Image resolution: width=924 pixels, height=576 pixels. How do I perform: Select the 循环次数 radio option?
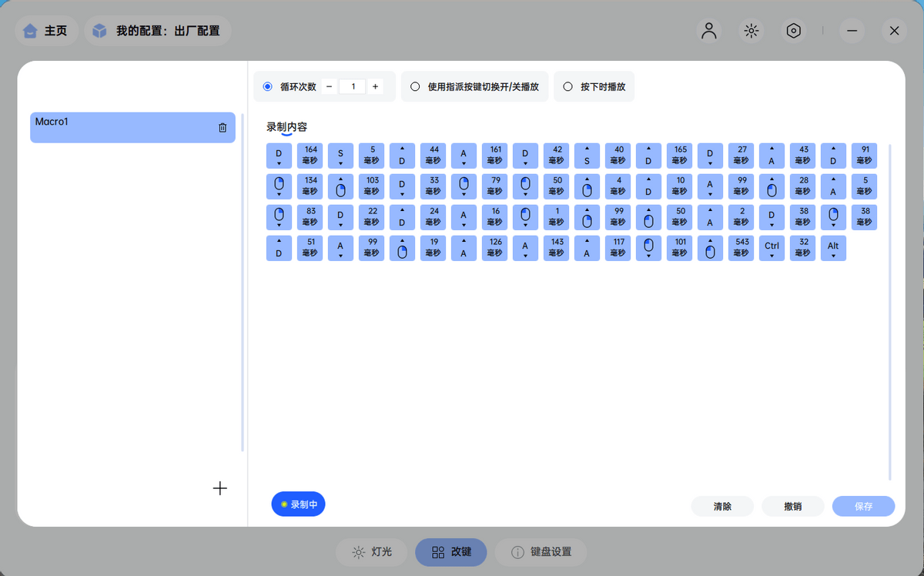click(268, 87)
